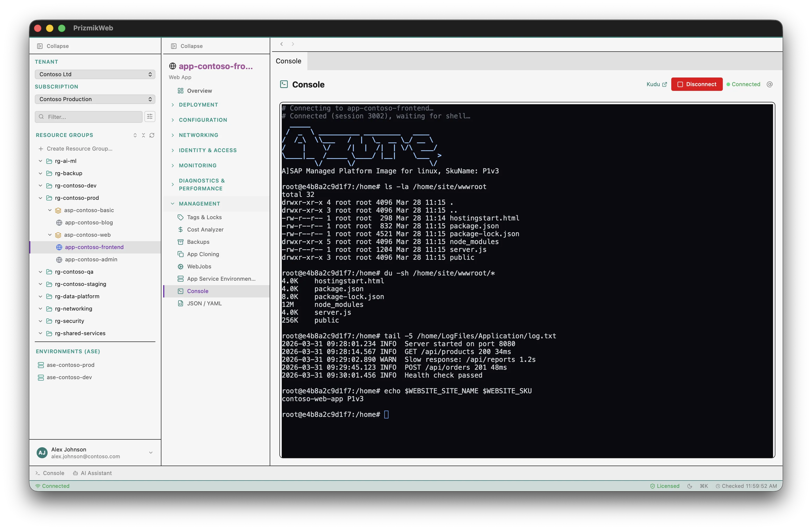Viewport: 812px width, 530px height.
Task: Click the @ mention icon near Connected
Action: point(770,84)
